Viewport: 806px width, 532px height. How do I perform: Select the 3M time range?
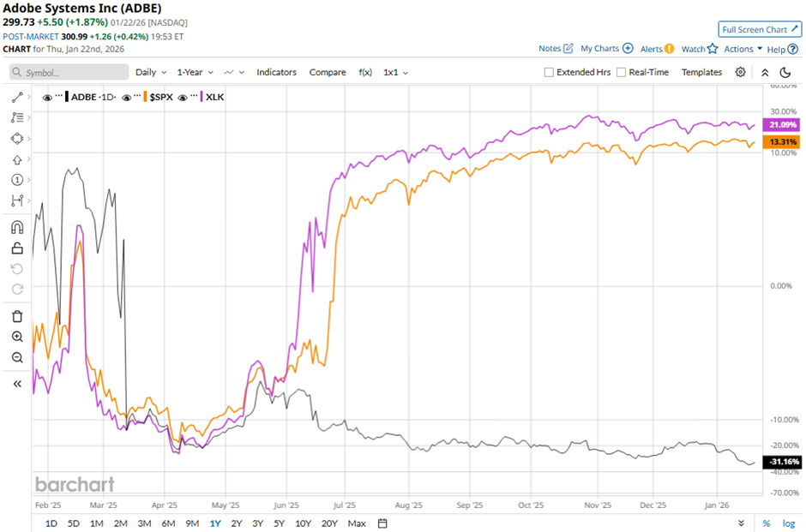[144, 523]
